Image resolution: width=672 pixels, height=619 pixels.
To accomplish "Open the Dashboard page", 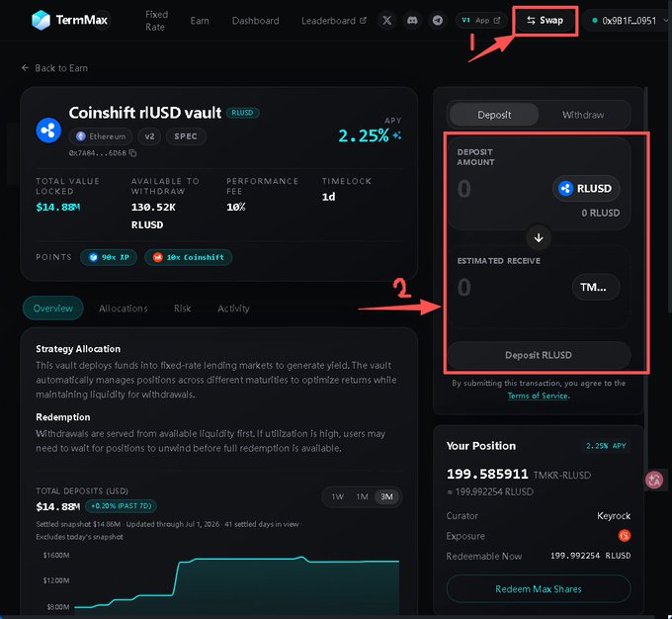I will click(255, 21).
